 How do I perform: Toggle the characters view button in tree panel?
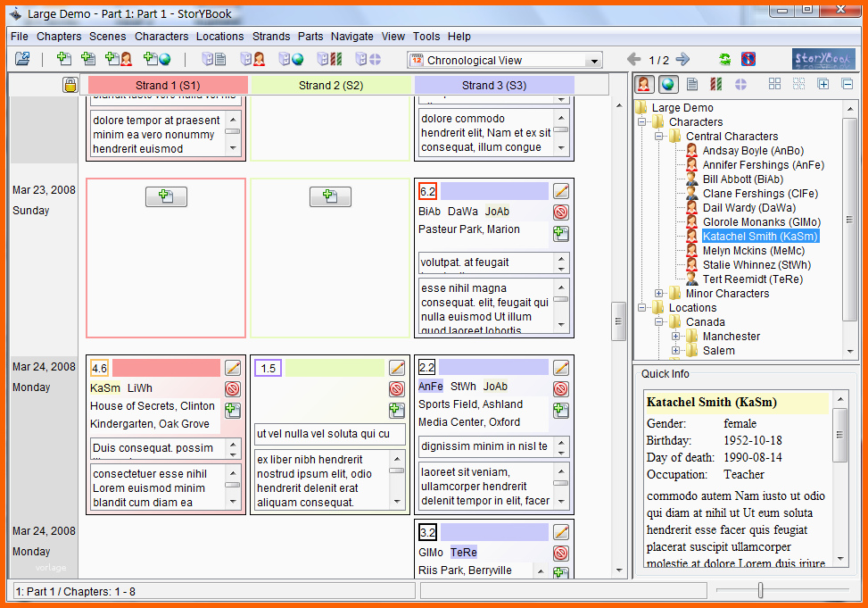(644, 84)
